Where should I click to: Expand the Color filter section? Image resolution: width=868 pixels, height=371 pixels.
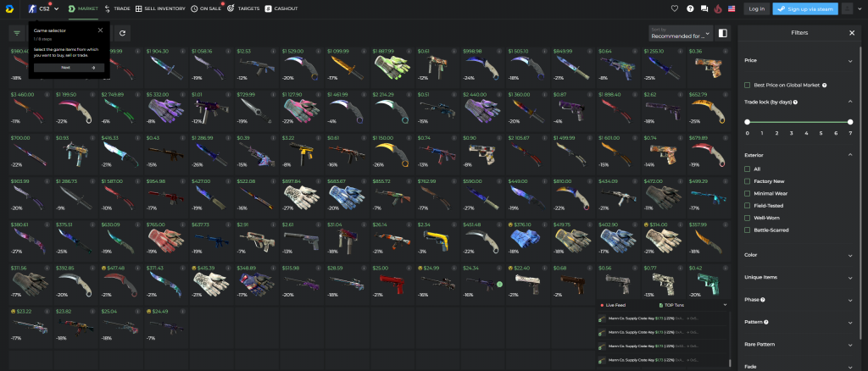[x=850, y=254]
